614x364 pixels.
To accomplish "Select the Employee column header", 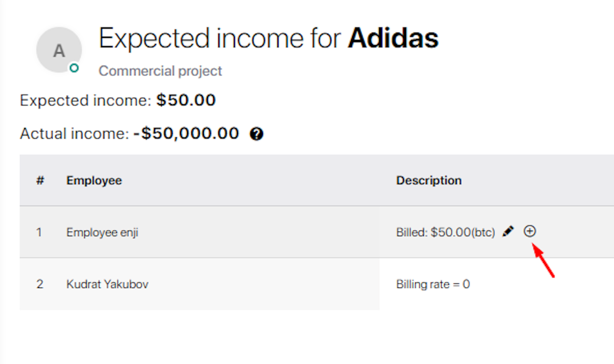I will coord(94,180).
